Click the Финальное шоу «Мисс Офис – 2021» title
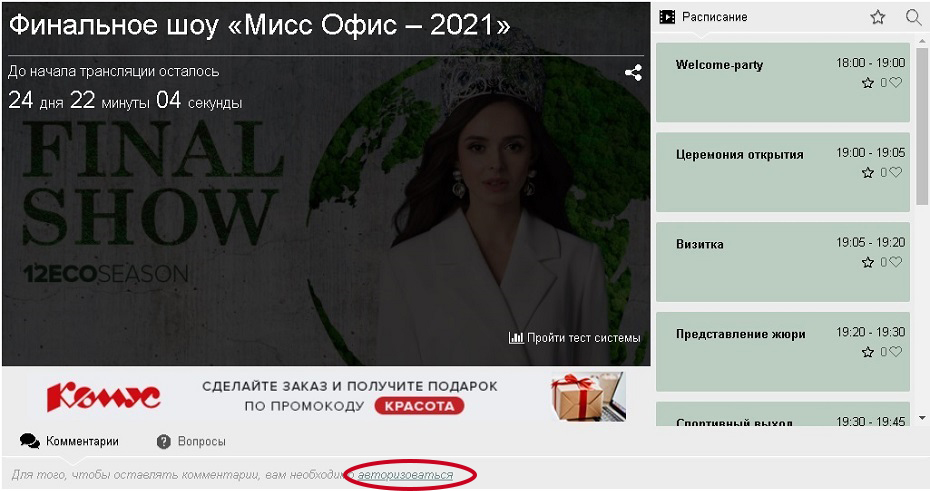Image resolution: width=930 pixels, height=491 pixels. point(259,25)
